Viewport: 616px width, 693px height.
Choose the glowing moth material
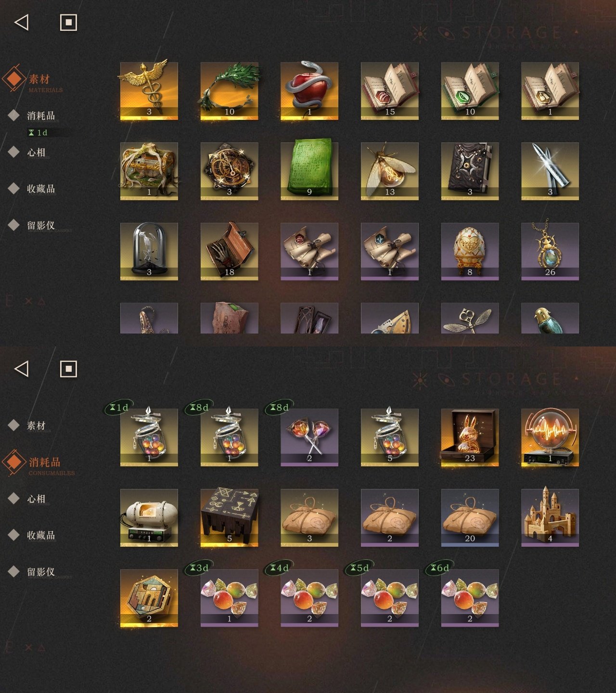(x=390, y=171)
